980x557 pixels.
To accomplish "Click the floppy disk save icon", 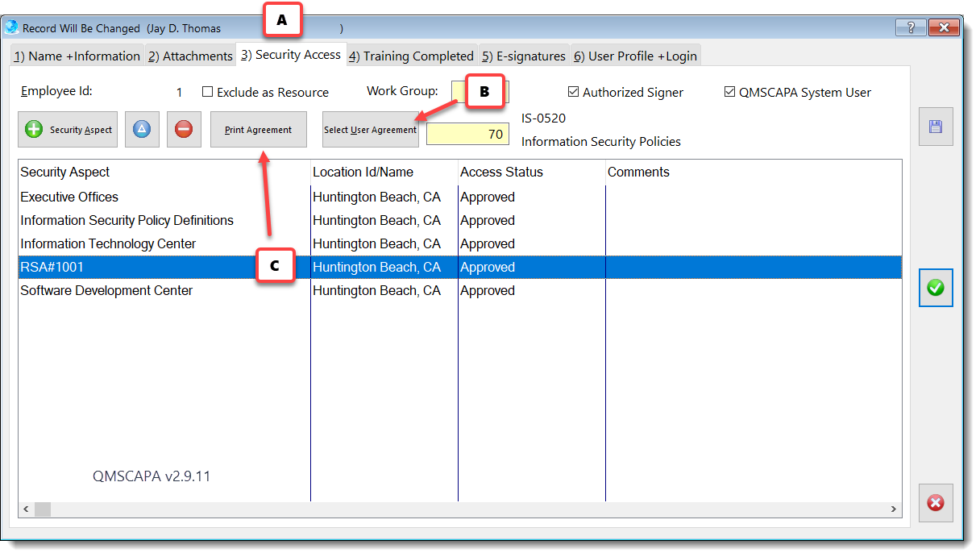I will pos(936,127).
